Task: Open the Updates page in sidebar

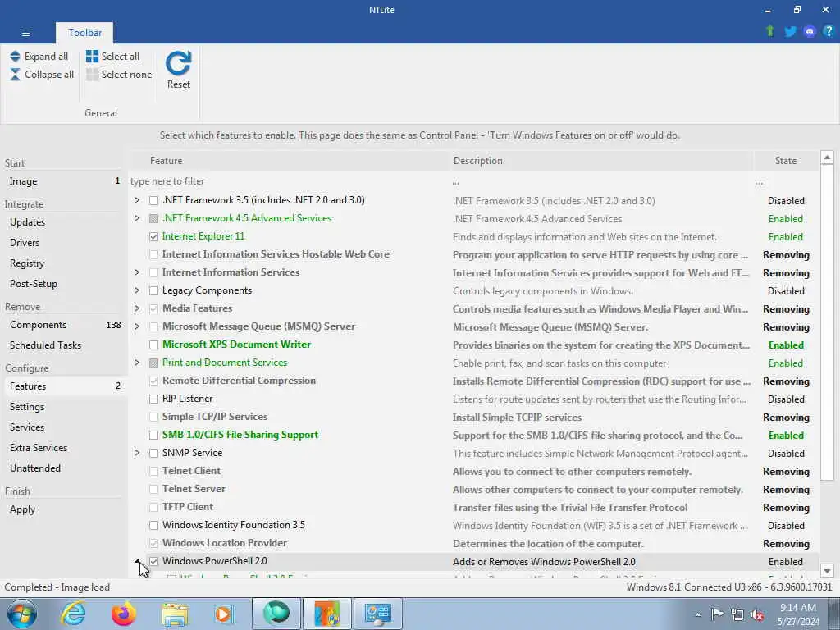Action: (x=63, y=221)
